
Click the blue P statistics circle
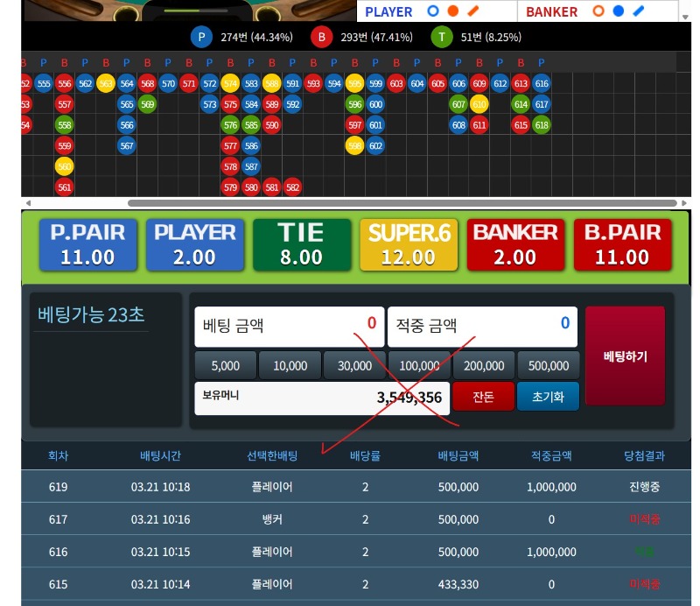click(x=202, y=38)
